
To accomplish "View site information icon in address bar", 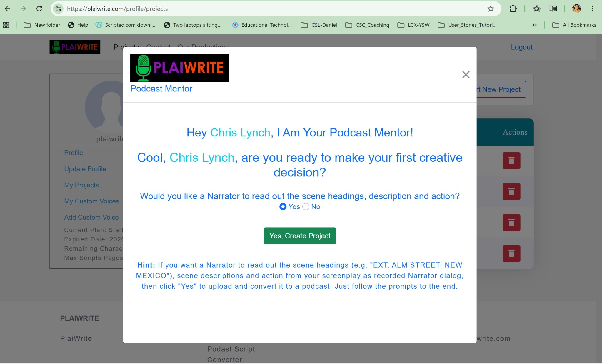I will tap(59, 9).
